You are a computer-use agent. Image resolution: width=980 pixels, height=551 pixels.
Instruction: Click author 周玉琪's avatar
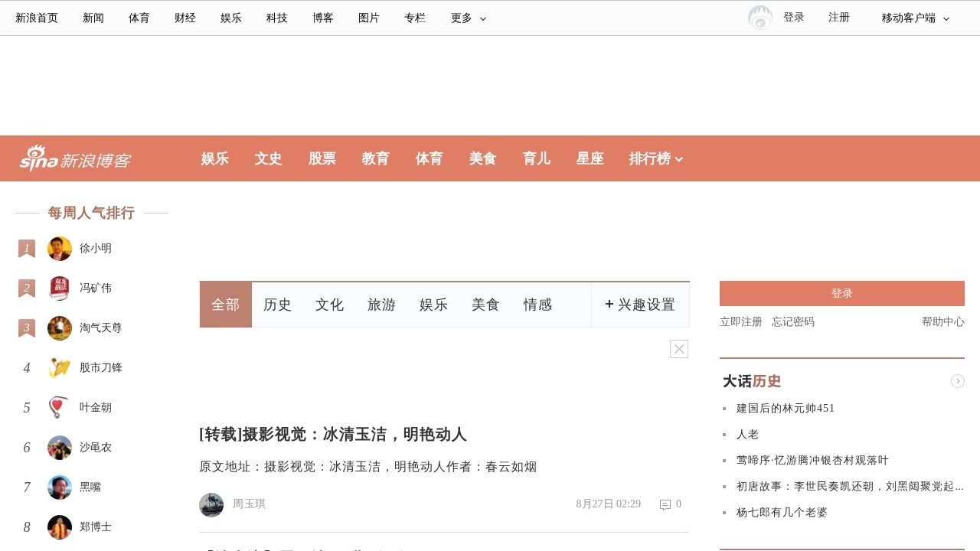point(211,505)
